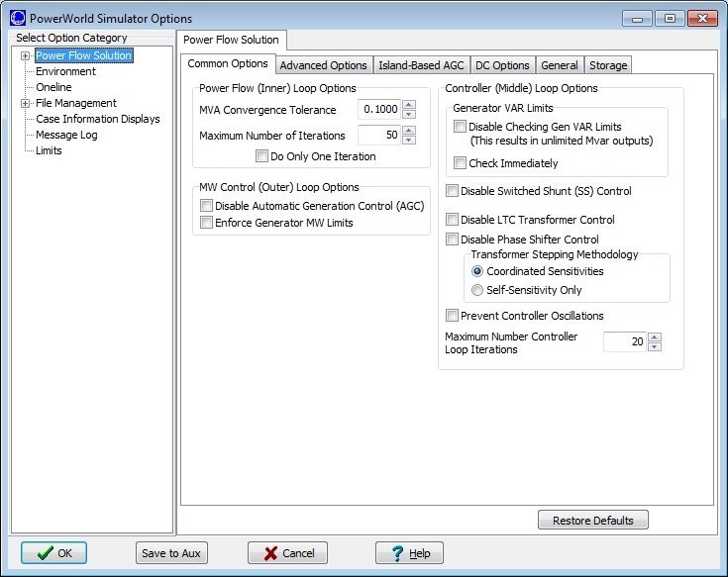Viewport: 728px width, 577px height.
Task: Switch to the Advanced Options tab
Action: [323, 65]
